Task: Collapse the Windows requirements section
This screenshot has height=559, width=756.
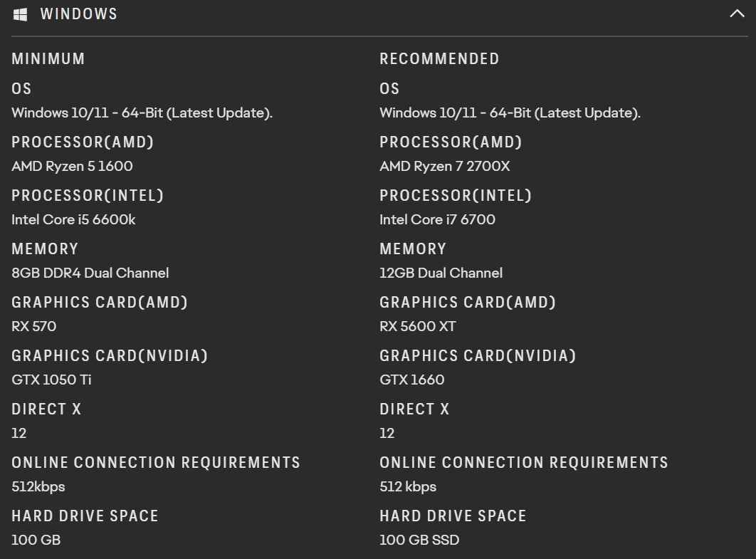Action: point(737,14)
